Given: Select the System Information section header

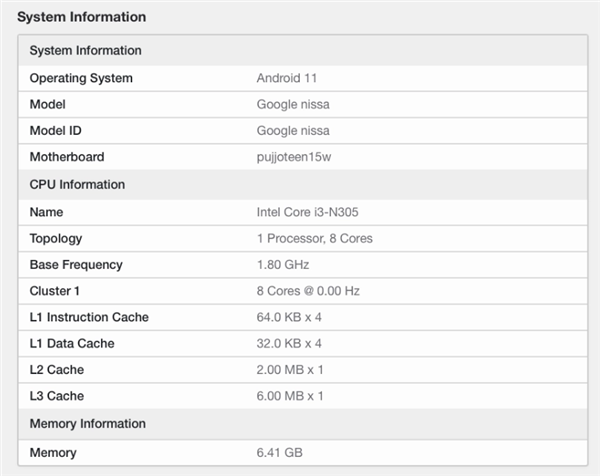Looking at the screenshot, I should 303,51.
